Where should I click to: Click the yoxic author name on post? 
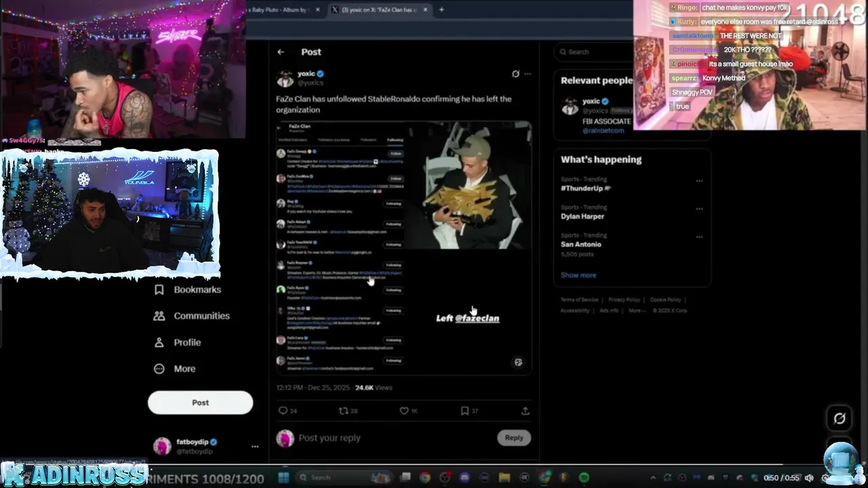[306, 74]
